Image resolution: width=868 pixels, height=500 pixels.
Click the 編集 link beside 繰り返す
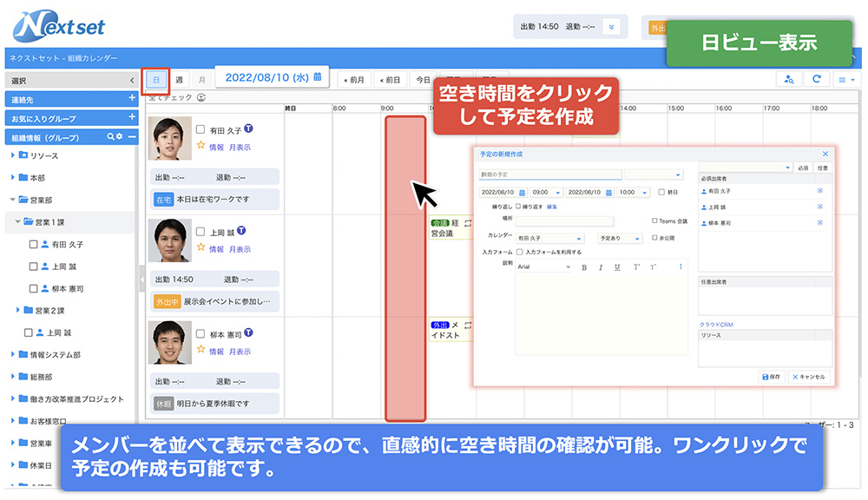click(x=552, y=207)
